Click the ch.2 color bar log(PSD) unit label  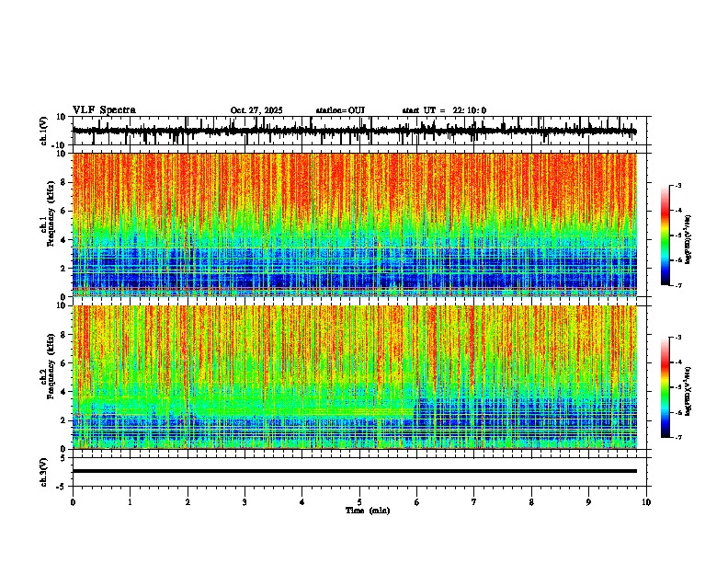coord(688,391)
